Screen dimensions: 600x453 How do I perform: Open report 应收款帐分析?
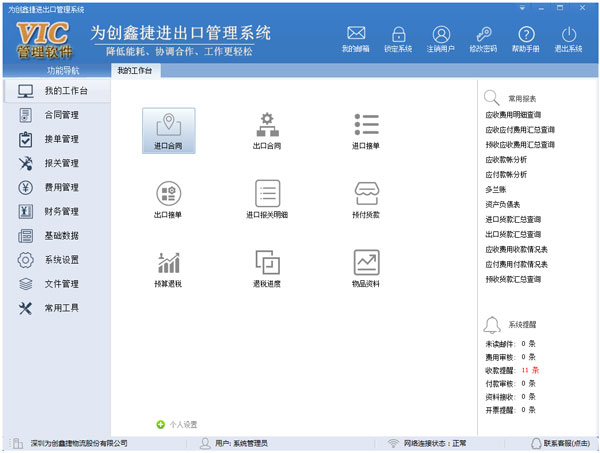506,160
